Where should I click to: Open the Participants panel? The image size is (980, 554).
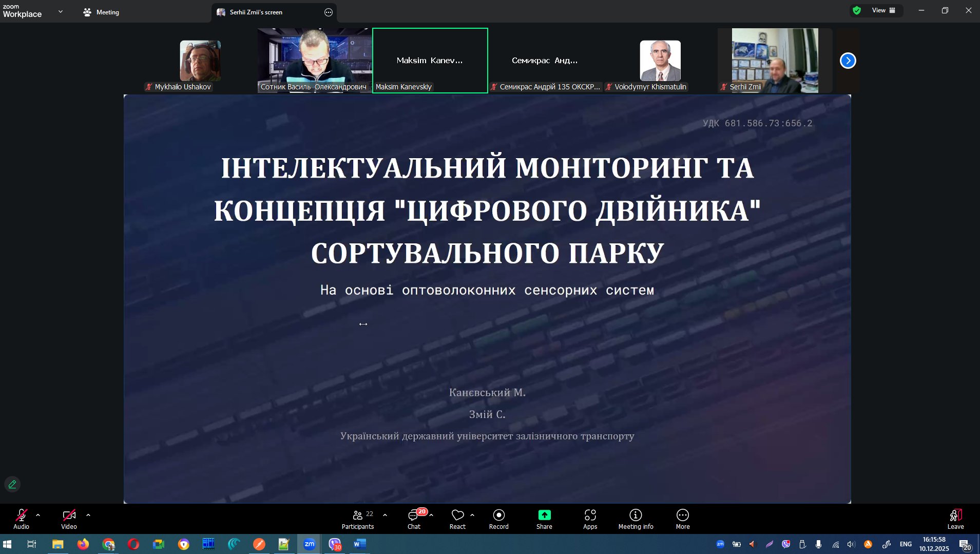point(358,519)
